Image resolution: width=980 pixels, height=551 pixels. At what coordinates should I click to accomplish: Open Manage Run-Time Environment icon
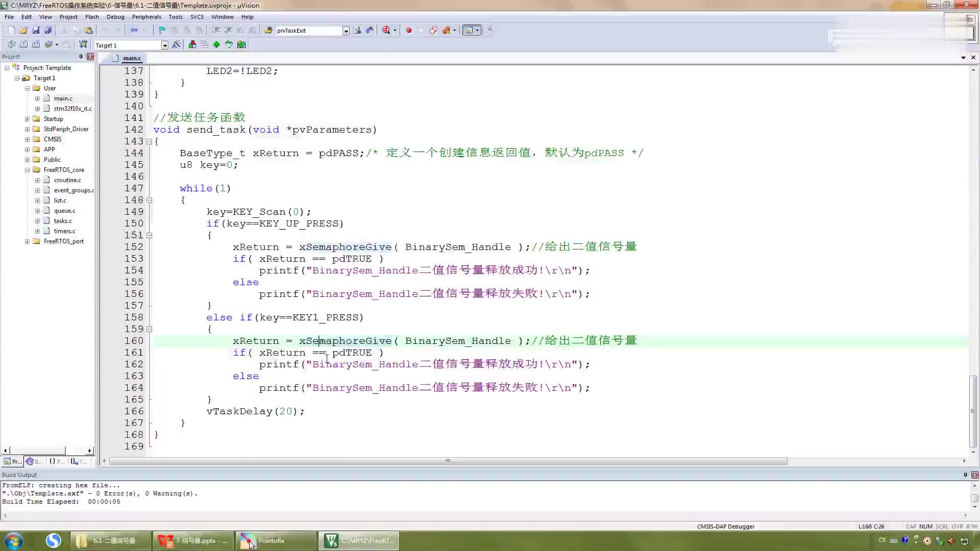[216, 44]
